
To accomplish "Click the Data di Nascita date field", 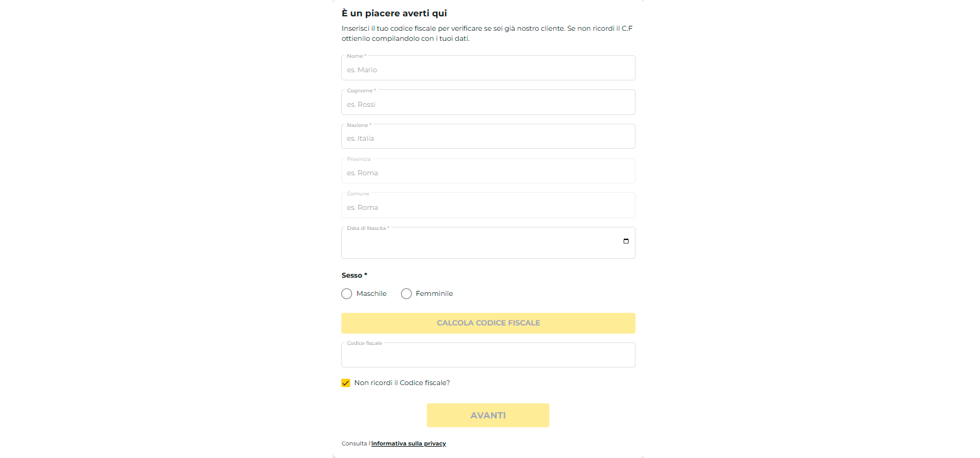I will click(x=488, y=243).
